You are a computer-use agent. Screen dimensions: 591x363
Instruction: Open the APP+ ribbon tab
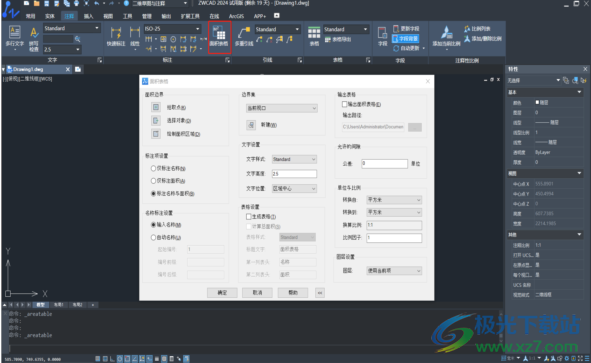point(259,16)
